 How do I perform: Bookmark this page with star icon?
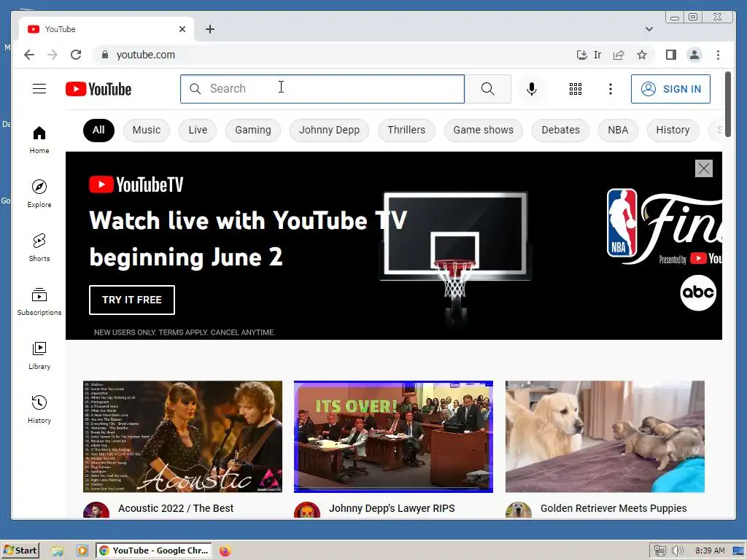(642, 55)
